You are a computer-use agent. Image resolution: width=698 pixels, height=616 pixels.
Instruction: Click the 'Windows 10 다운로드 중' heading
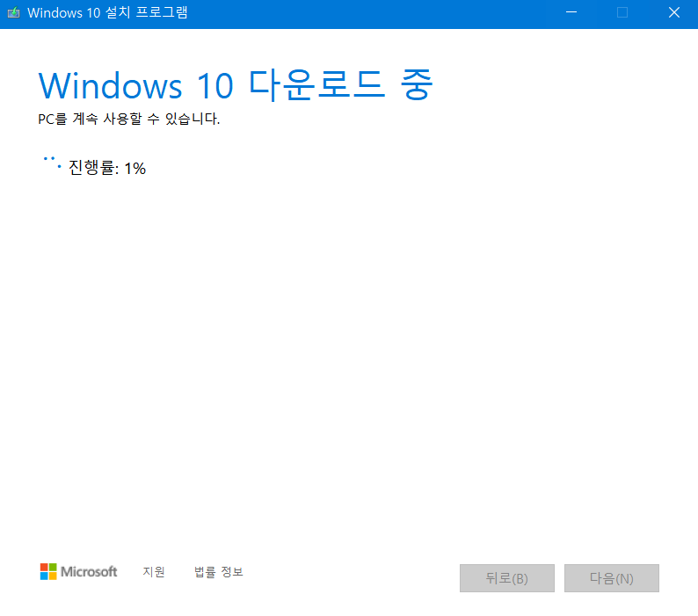tap(236, 84)
